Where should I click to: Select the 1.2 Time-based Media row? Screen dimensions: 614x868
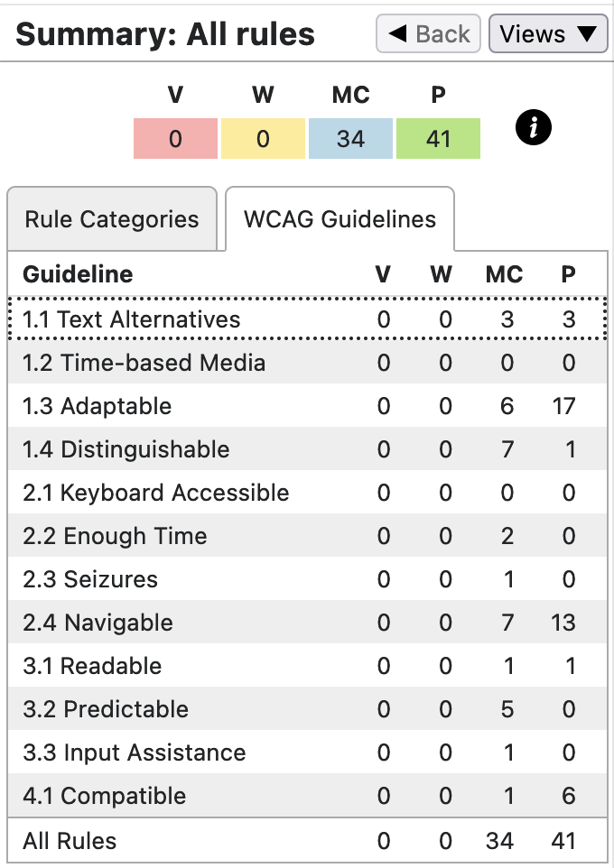click(144, 363)
